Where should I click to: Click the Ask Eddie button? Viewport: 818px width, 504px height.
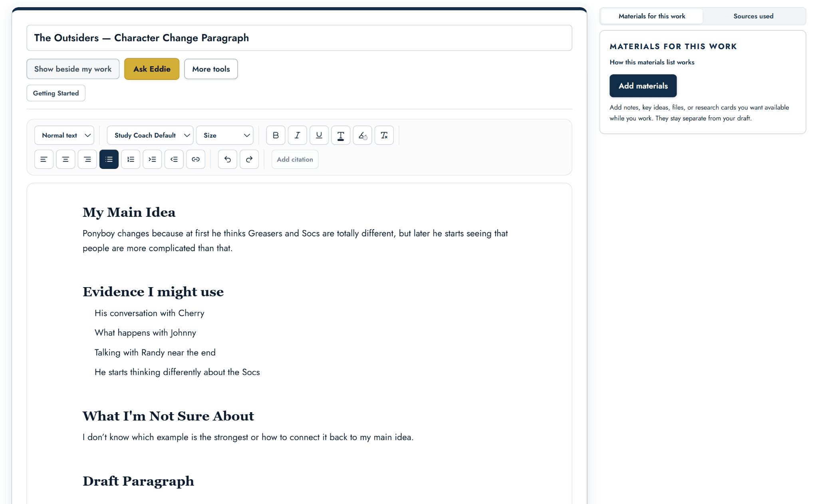(152, 69)
